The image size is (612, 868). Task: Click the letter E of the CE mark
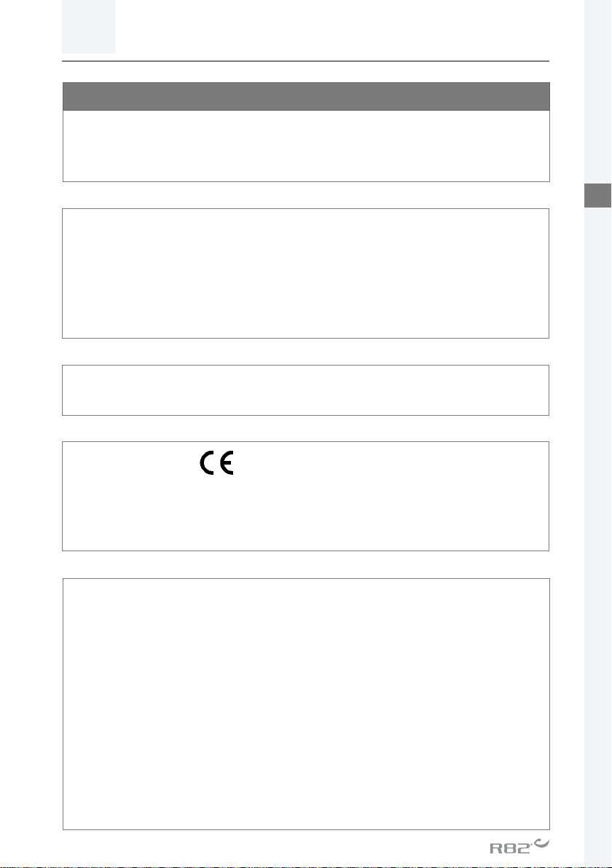tap(227, 463)
